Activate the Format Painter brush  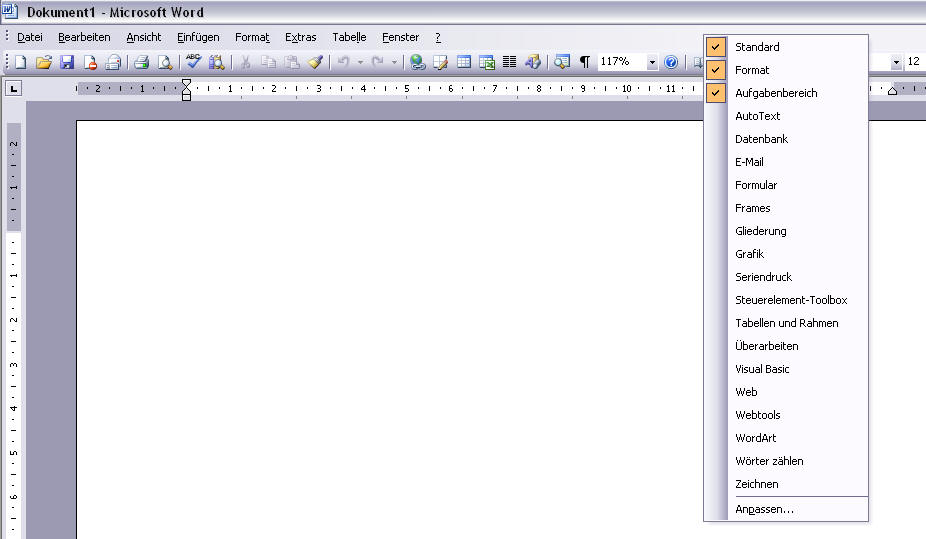(x=315, y=62)
